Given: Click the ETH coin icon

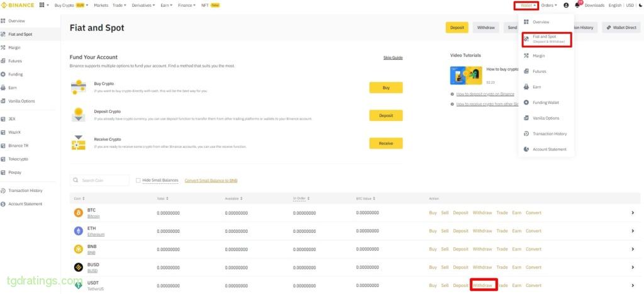Looking at the screenshot, I should click(x=78, y=231).
